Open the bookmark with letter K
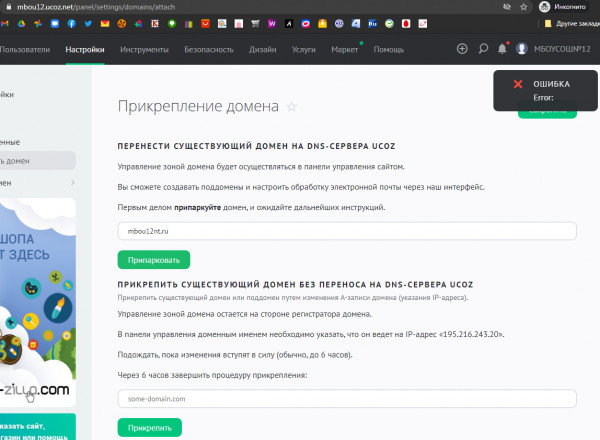The image size is (600, 440). click(155, 24)
